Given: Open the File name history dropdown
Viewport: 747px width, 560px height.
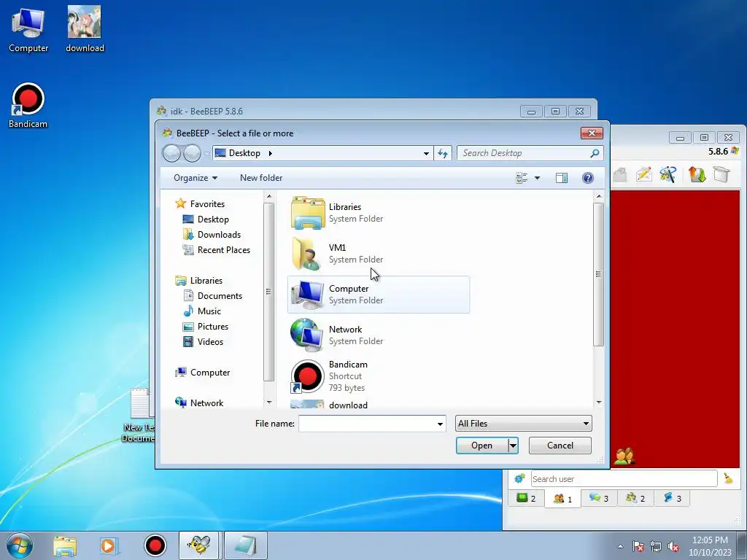Looking at the screenshot, I should point(440,424).
